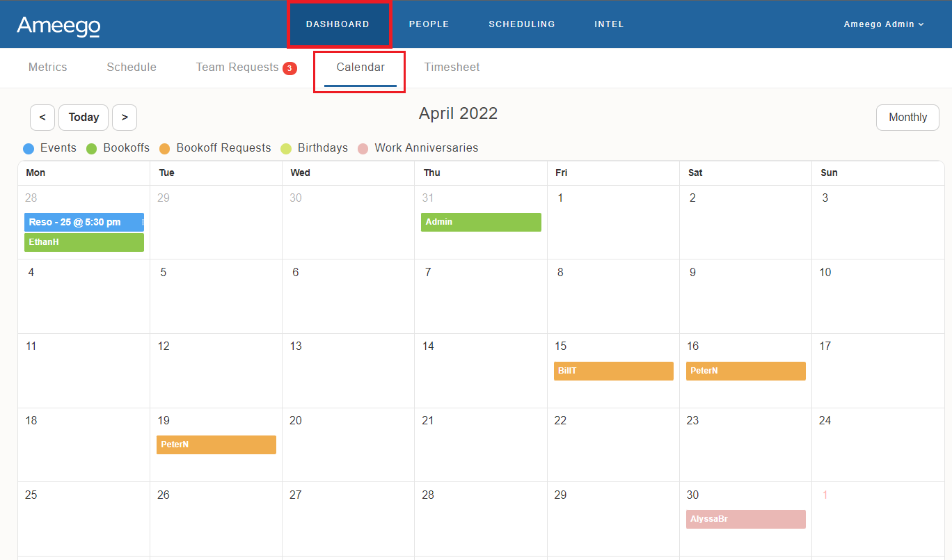Open the INTEL navigation item
Image resolution: width=952 pixels, height=560 pixels.
[608, 24]
